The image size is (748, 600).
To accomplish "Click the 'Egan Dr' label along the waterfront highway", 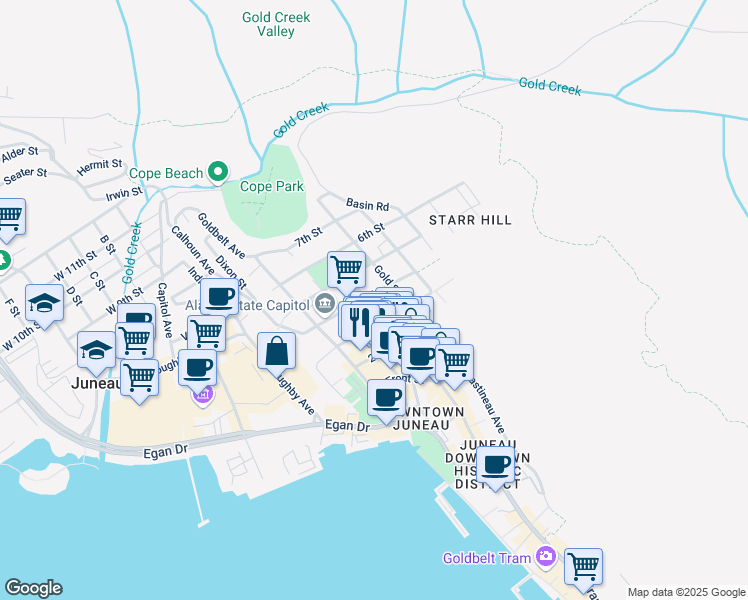I will [x=166, y=451].
